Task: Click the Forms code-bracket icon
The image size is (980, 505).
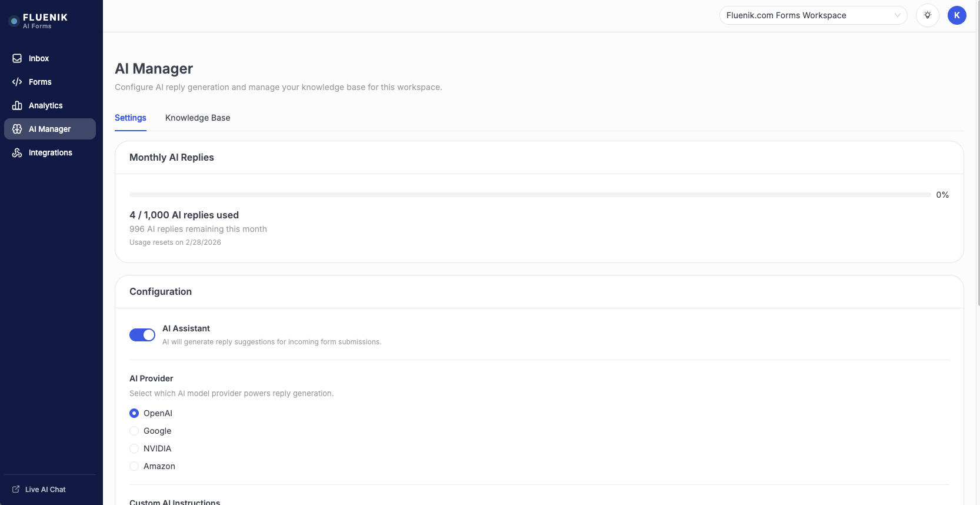Action: 17,82
